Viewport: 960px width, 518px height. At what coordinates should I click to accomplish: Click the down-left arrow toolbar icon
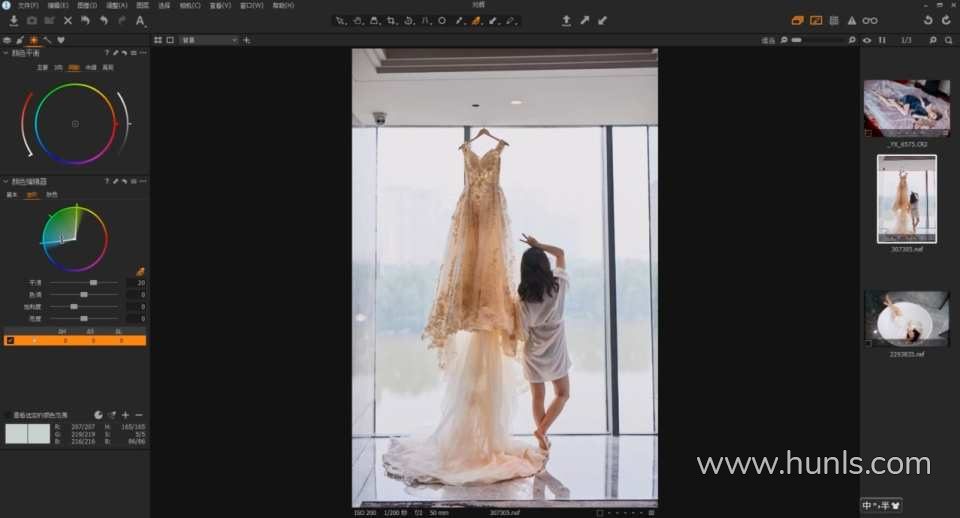point(602,21)
